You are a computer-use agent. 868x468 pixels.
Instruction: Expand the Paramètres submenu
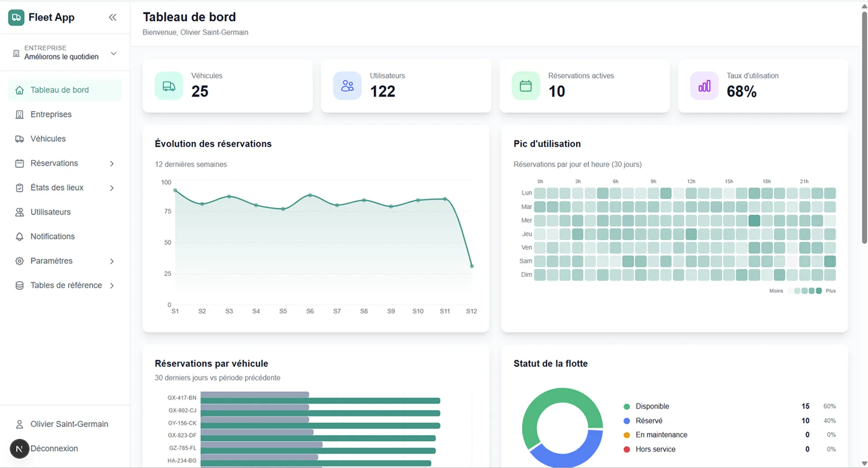[112, 261]
